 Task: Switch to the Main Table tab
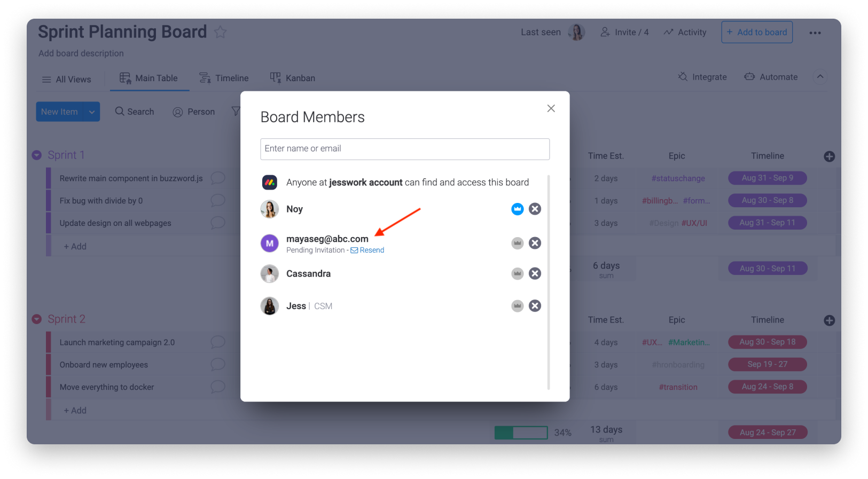(x=149, y=78)
